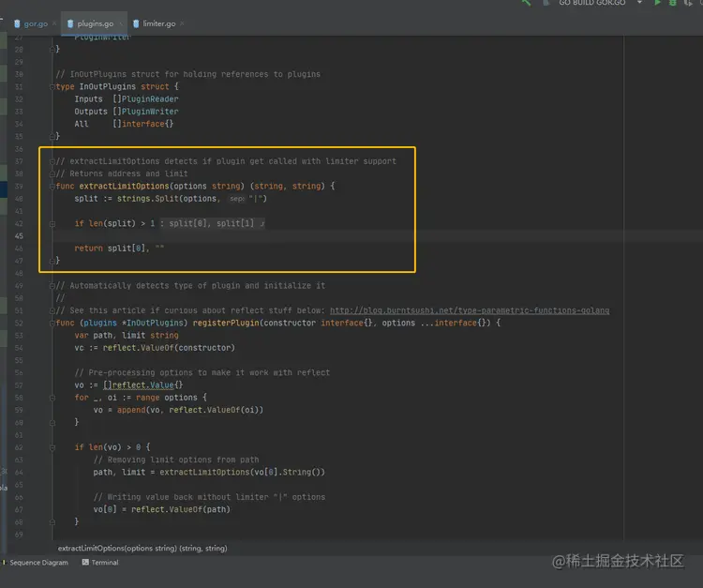Click 'strings.Split' call on line 40
The height and width of the screenshot is (588, 703).
point(148,199)
